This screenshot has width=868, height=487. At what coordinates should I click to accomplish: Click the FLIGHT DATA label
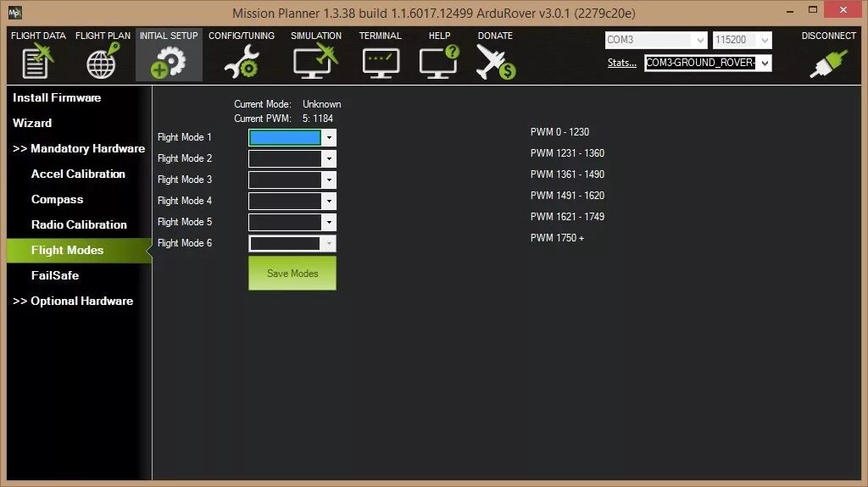pos(38,36)
